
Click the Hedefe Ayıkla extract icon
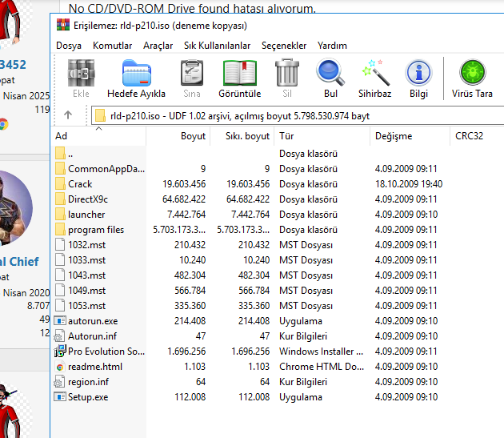coord(137,73)
